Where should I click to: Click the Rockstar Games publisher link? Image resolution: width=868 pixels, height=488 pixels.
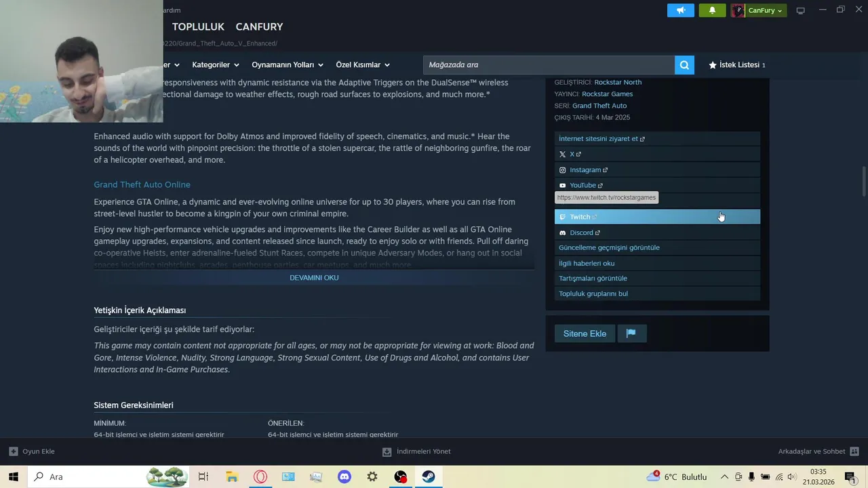point(607,94)
